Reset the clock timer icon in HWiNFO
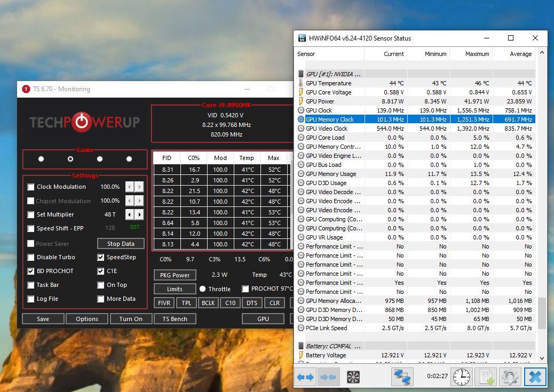 point(462,377)
